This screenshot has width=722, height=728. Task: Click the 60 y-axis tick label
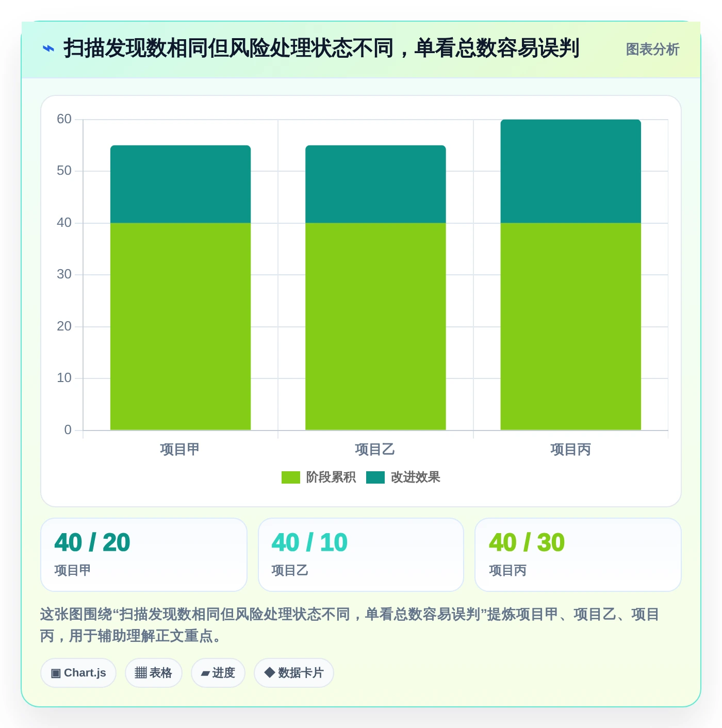(64, 119)
